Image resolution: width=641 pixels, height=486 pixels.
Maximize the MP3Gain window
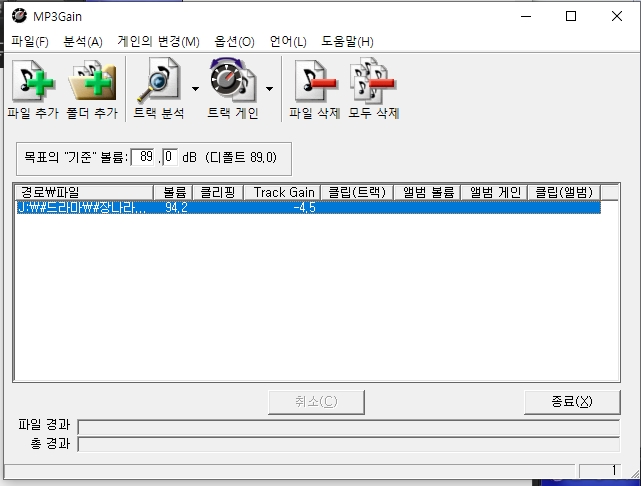coord(571,16)
